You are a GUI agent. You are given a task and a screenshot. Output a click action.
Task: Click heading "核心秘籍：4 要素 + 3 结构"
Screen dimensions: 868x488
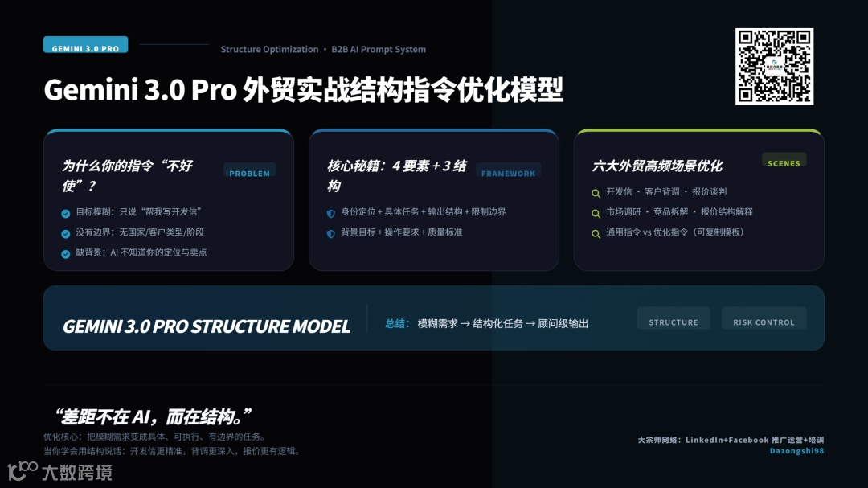396,175
